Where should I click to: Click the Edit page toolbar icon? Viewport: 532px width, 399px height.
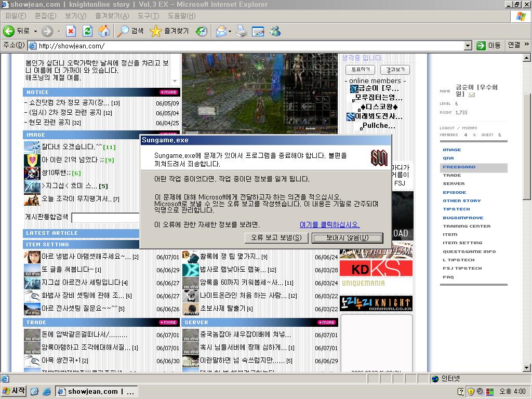(x=258, y=31)
